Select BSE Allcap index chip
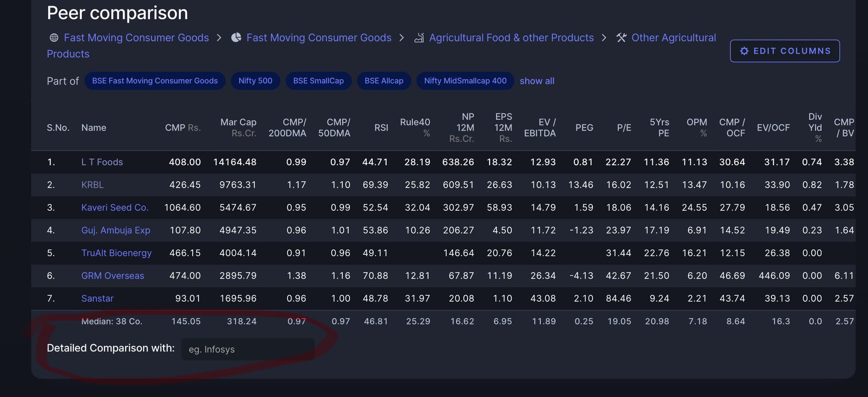868x397 pixels. (384, 81)
